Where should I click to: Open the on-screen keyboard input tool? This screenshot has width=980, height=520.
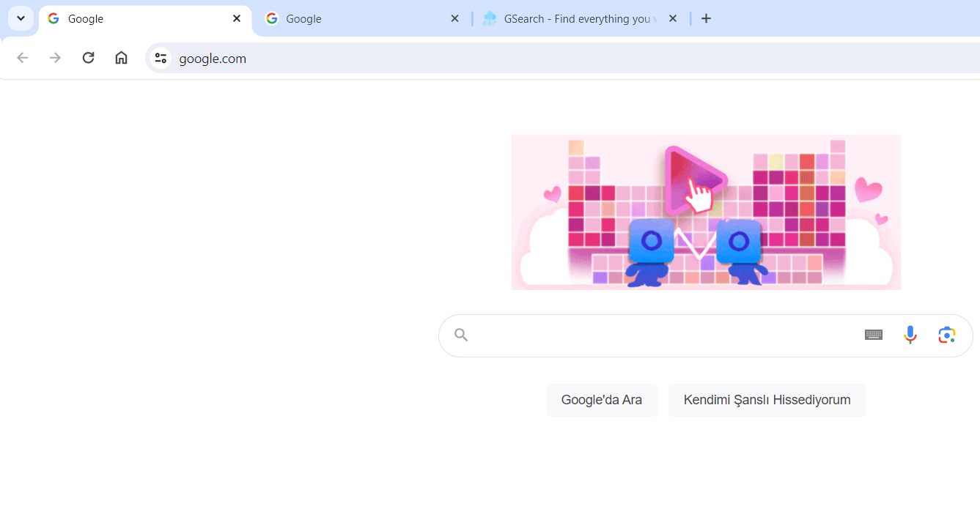873,335
